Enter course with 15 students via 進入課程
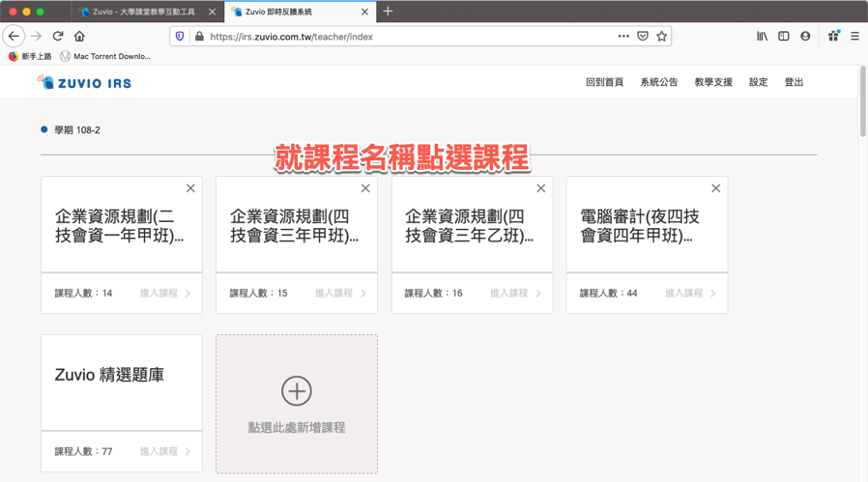The height and width of the screenshot is (482, 868). (x=340, y=294)
